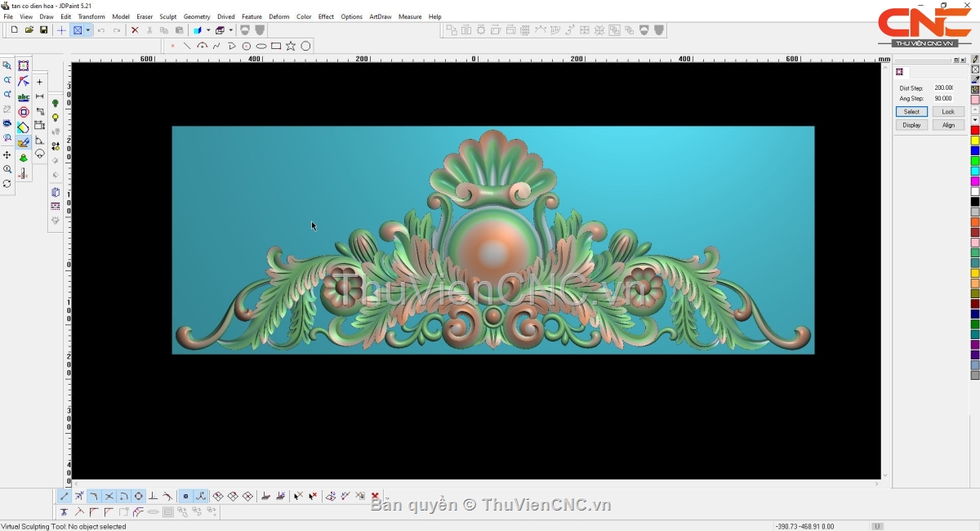This screenshot has width=980, height=531.
Task: Toggle endpoint snap in bottom toolbar
Action: click(65, 496)
